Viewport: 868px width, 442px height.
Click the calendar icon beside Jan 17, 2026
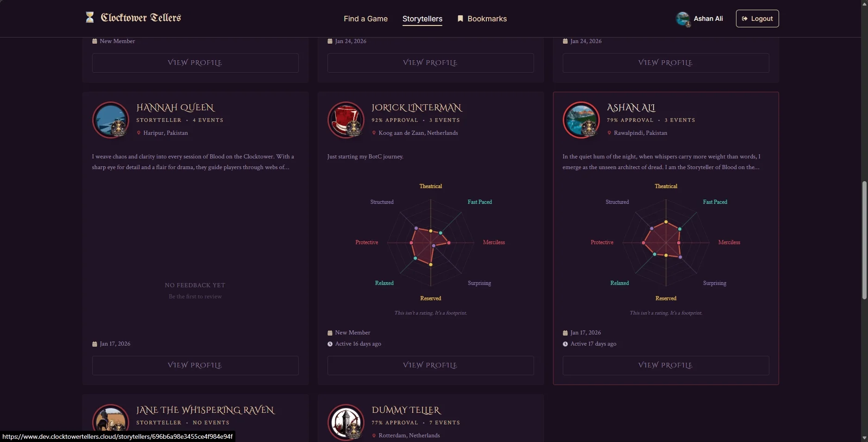click(x=95, y=344)
